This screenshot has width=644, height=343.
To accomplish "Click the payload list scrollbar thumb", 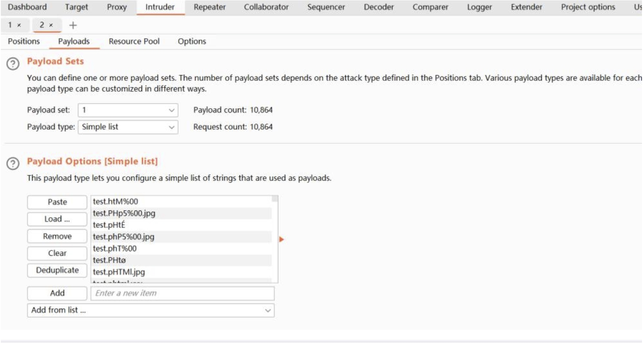I will pos(275,198).
